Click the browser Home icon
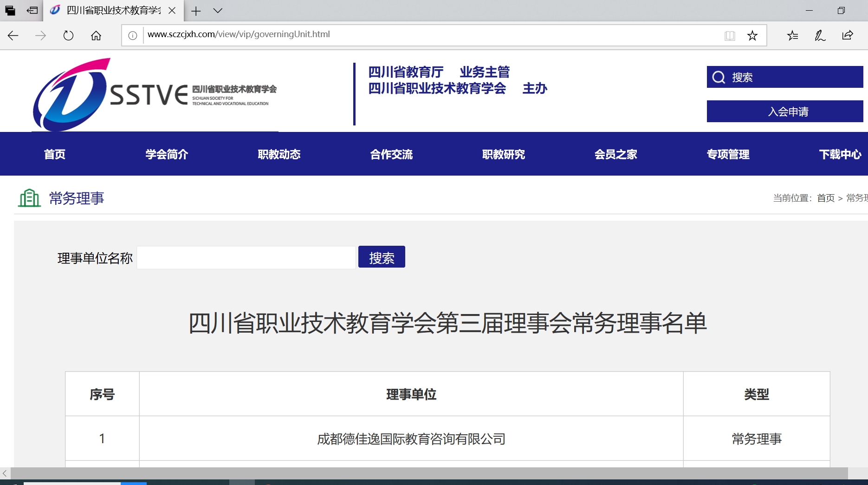 [96, 35]
